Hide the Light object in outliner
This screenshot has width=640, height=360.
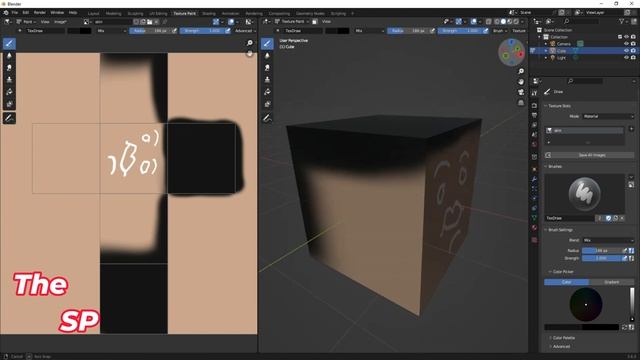(x=626, y=58)
